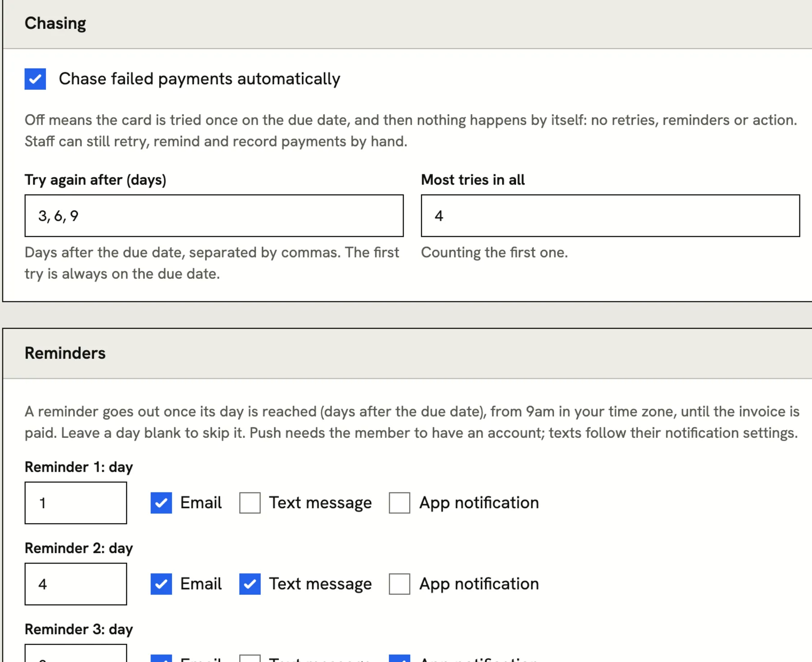Click the 'Reminder 1: day' label
The image size is (812, 662).
coord(78,467)
